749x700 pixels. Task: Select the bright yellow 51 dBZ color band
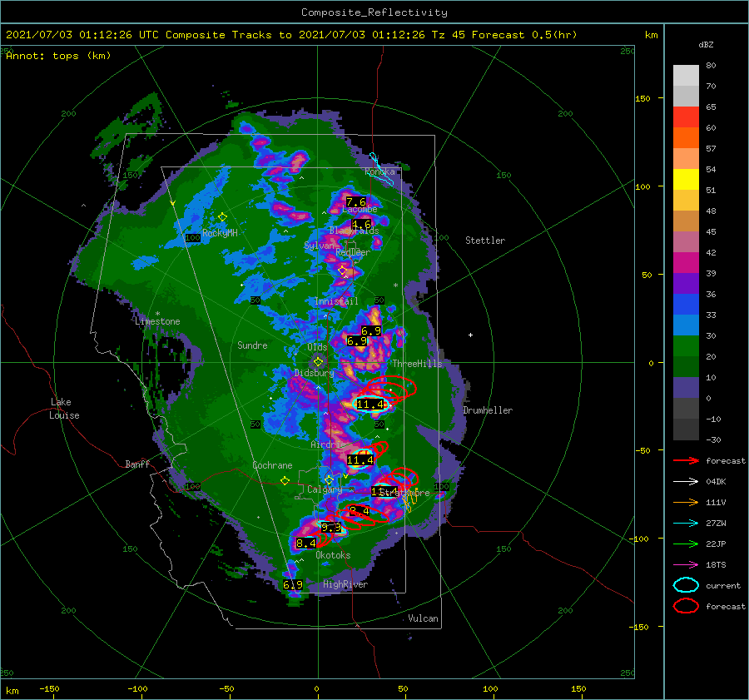coord(686,180)
